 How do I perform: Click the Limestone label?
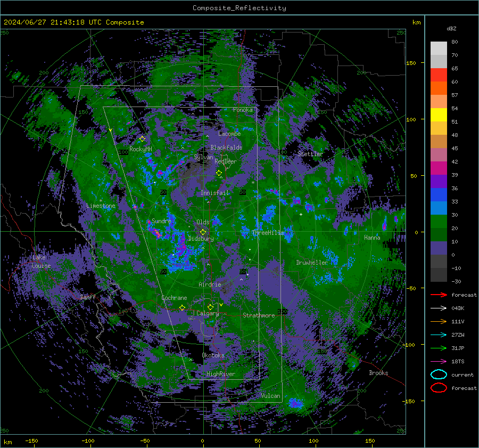(101, 206)
